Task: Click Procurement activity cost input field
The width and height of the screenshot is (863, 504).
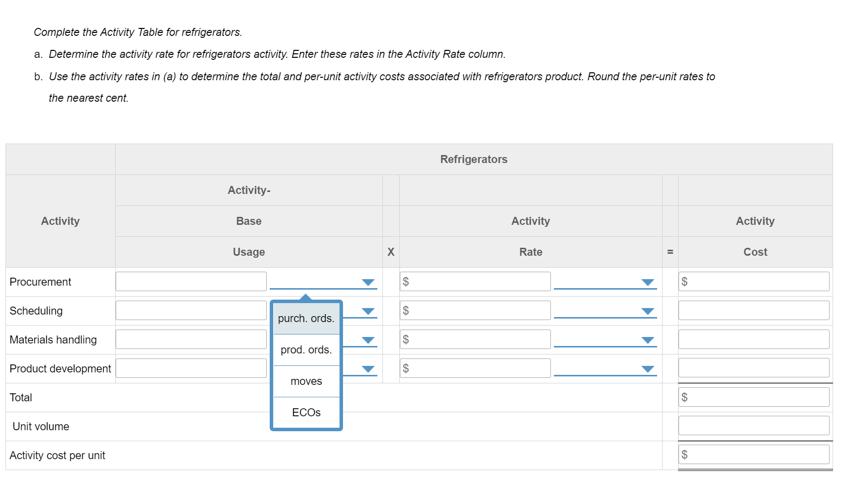Action: tap(757, 282)
